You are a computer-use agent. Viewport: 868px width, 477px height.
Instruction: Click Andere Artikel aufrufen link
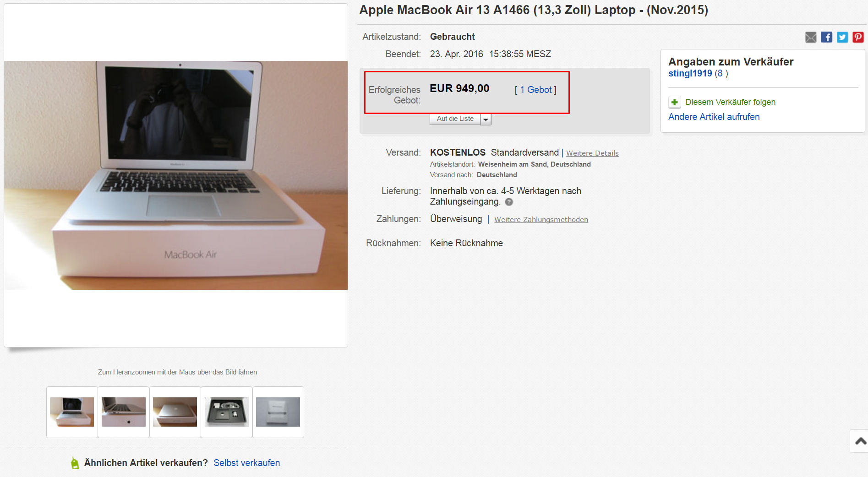[x=714, y=117]
